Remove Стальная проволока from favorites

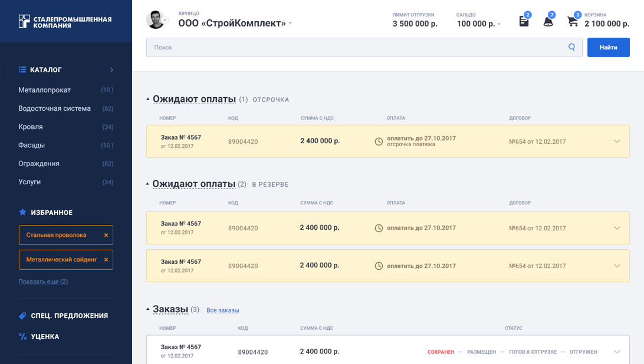pos(106,235)
